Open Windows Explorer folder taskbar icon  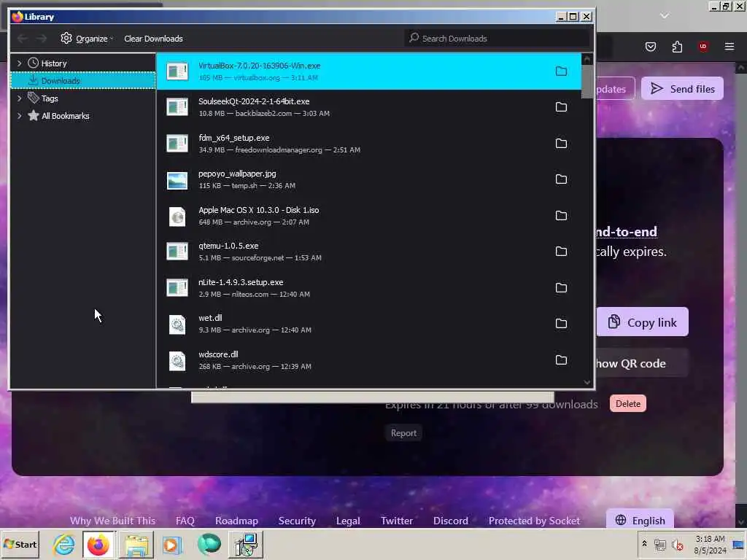coord(136,545)
